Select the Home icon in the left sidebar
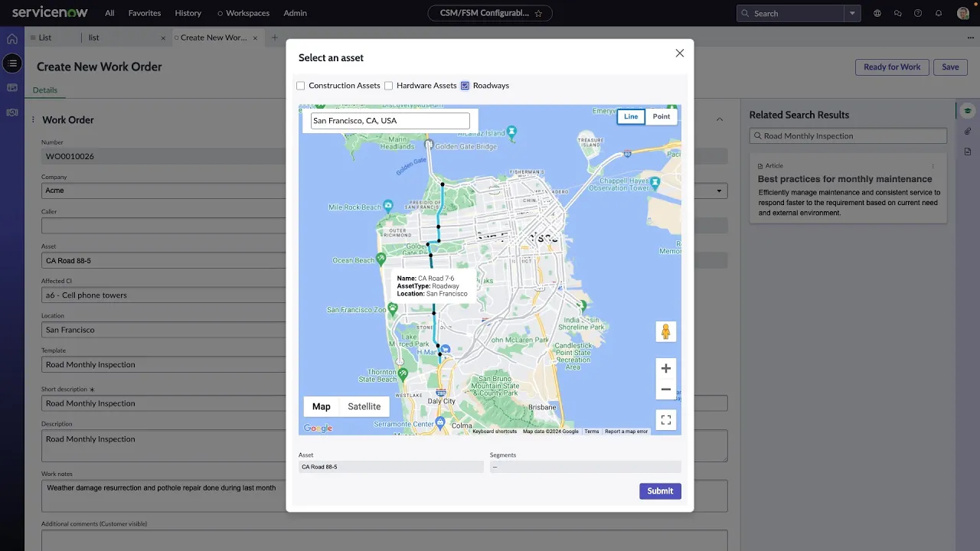The image size is (980, 551). coord(12,38)
